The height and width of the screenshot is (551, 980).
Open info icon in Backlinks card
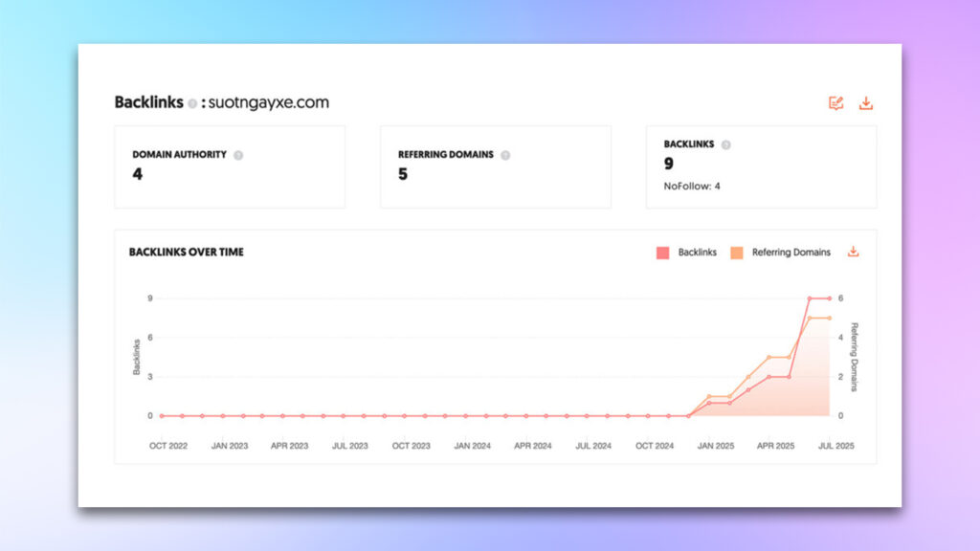[x=725, y=145]
